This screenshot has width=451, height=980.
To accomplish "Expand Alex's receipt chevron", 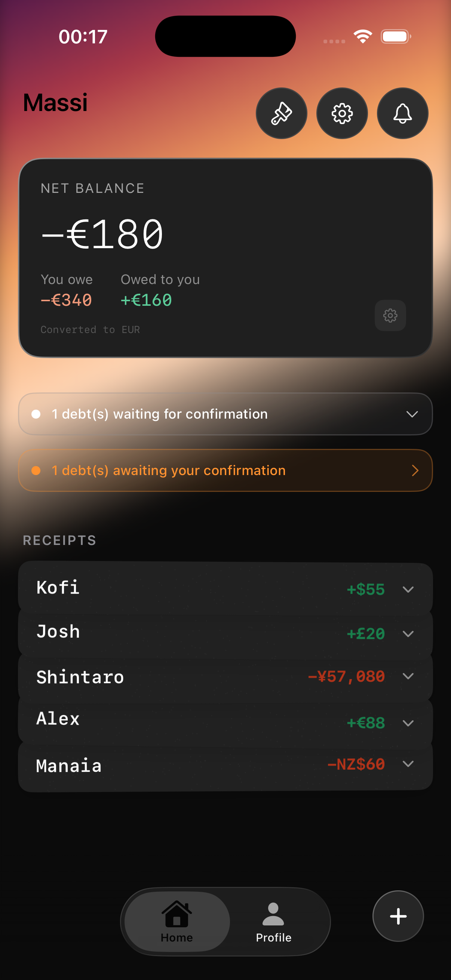I will click(x=408, y=723).
